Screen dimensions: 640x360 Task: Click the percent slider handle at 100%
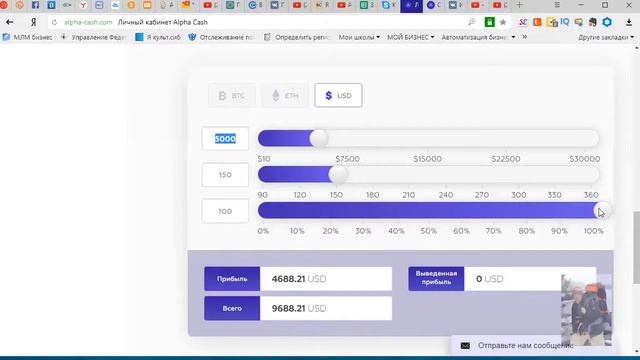click(x=602, y=211)
